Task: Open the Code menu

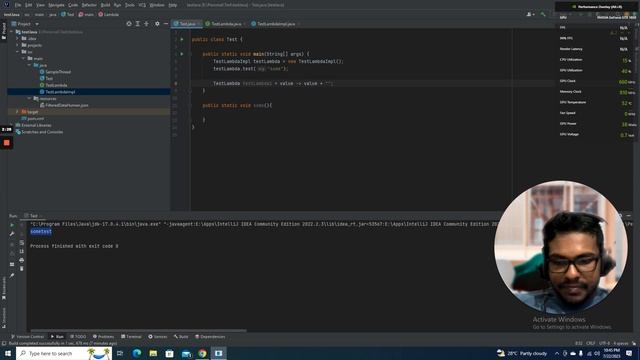Action: coord(73,5)
